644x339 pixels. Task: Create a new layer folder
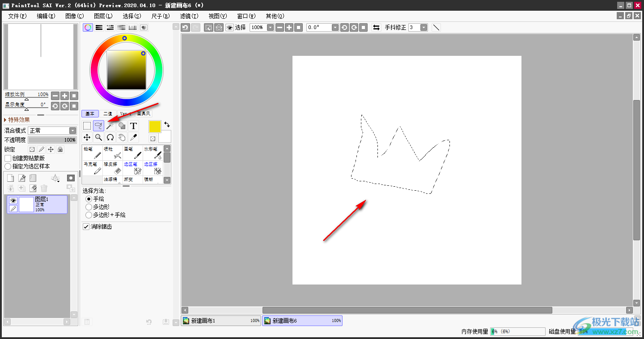[x=33, y=178]
